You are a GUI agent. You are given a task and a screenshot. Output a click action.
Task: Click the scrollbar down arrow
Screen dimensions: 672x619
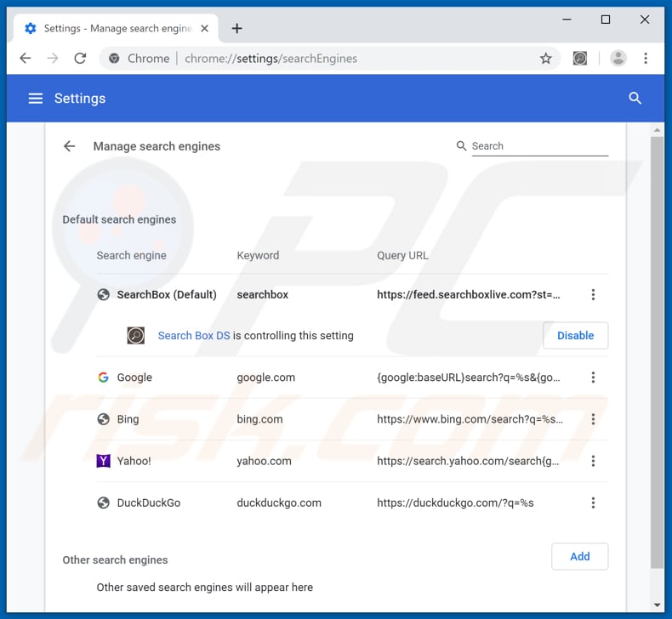[657, 605]
